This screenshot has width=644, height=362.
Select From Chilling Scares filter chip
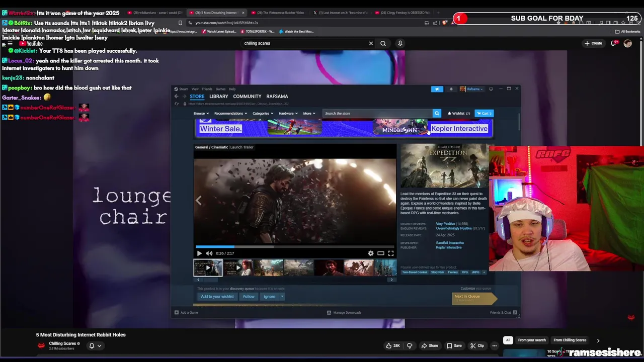tap(570, 340)
